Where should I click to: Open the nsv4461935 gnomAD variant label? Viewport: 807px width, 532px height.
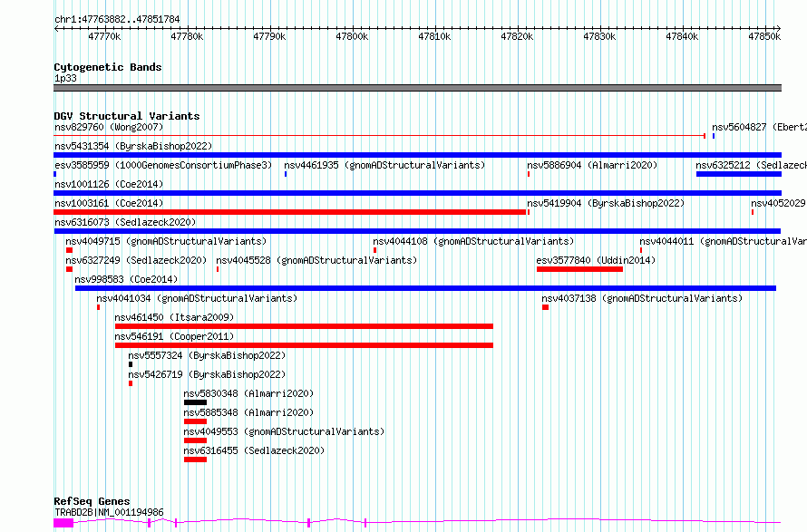[x=384, y=165]
